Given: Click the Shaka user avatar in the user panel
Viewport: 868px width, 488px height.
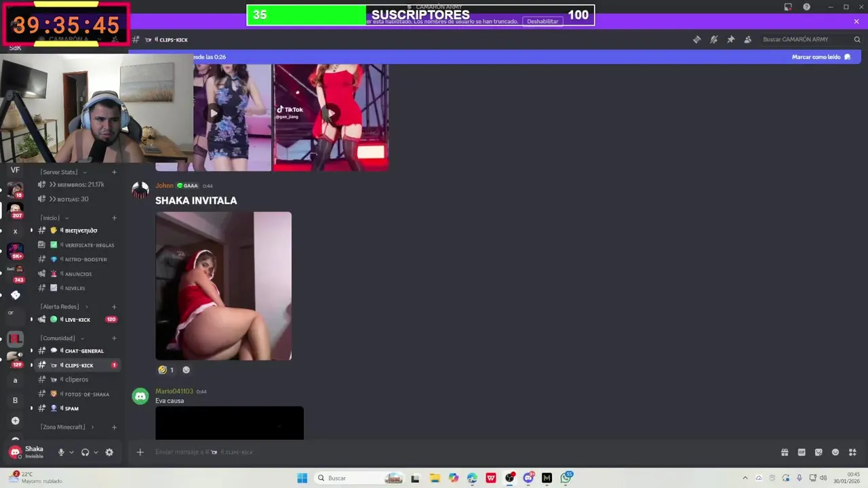Looking at the screenshot, I should coord(15,452).
